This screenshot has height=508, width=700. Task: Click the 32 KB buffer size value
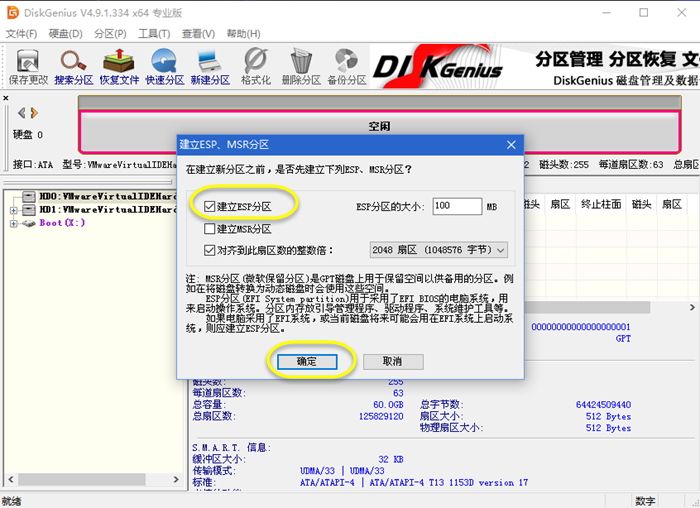click(391, 459)
